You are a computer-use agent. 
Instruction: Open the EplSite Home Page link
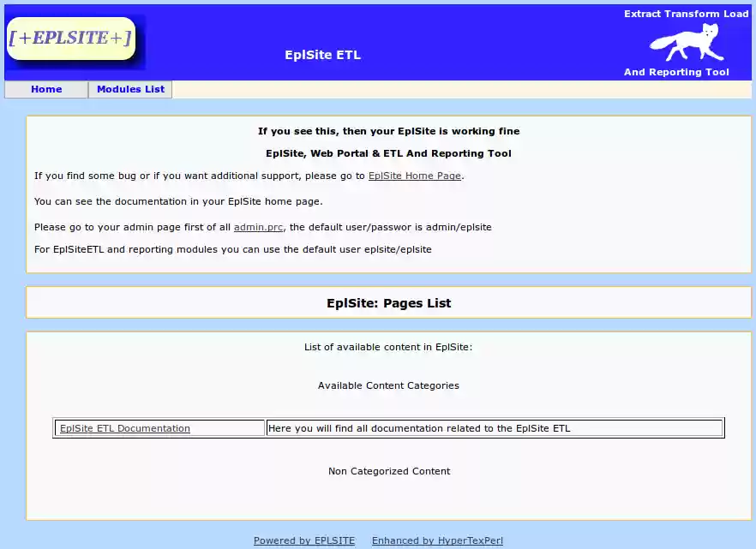pos(414,176)
